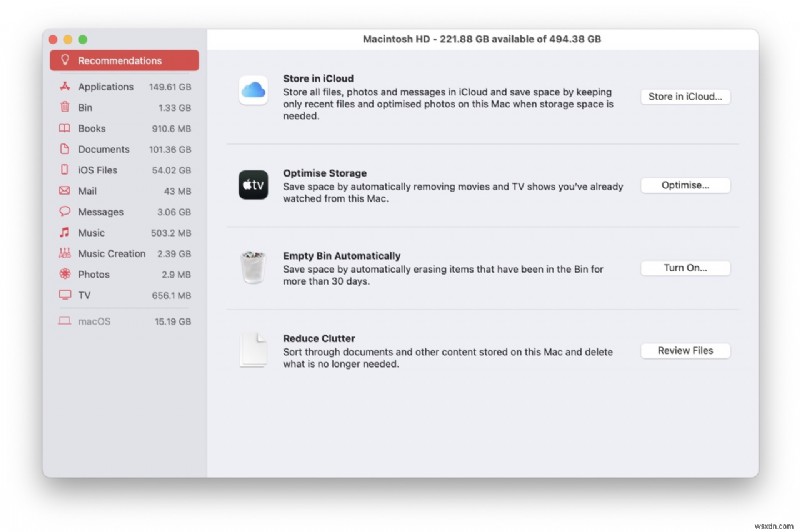The width and height of the screenshot is (800, 532).
Task: Click the Applications size 149.61 GB
Action: coord(170,87)
